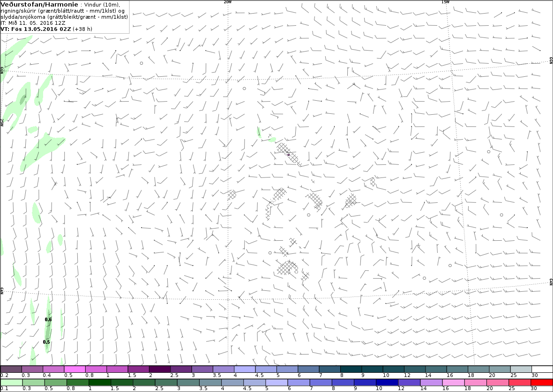Click the '15W' longitude label

pos(445,2)
